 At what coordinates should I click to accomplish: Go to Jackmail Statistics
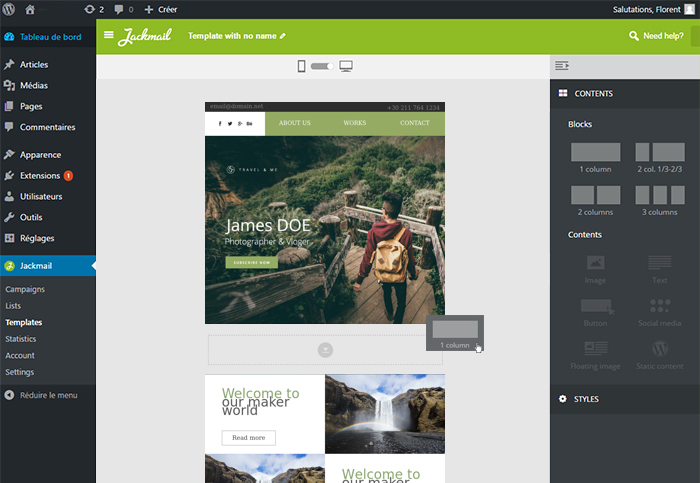[21, 339]
